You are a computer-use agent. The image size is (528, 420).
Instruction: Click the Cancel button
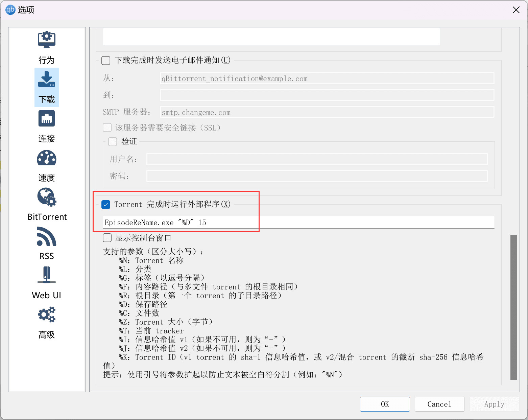pos(439,404)
